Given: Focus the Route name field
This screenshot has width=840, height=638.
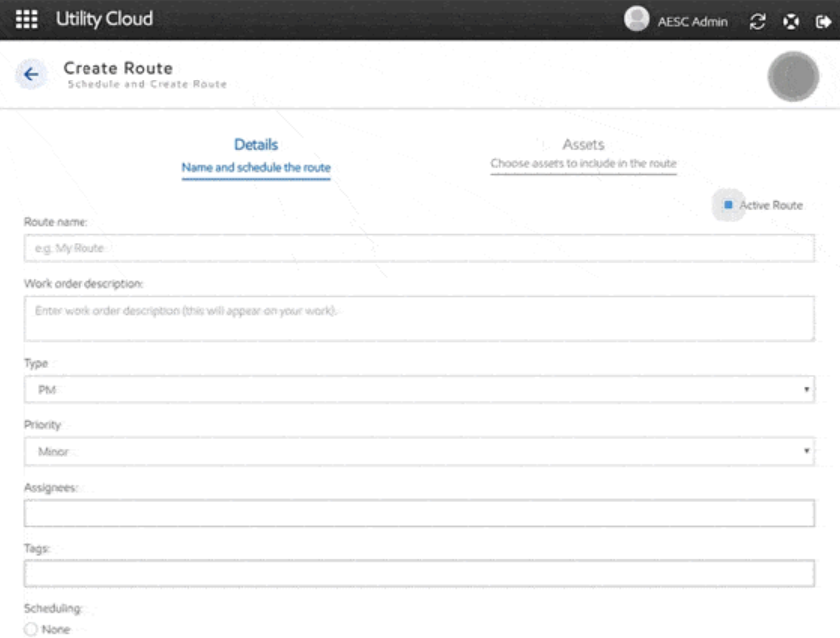Looking at the screenshot, I should coord(419,247).
